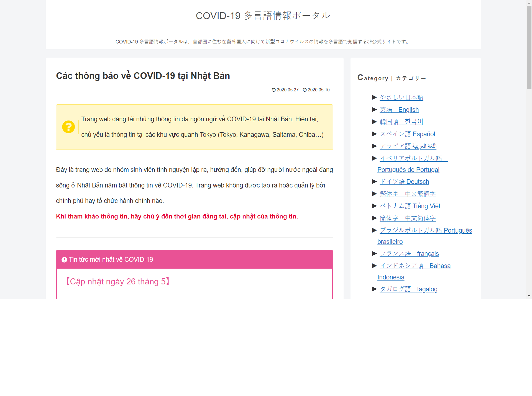Open the ベトナム語 Tiếng Việt link
Screen dimensions: 532x396
pos(410,206)
